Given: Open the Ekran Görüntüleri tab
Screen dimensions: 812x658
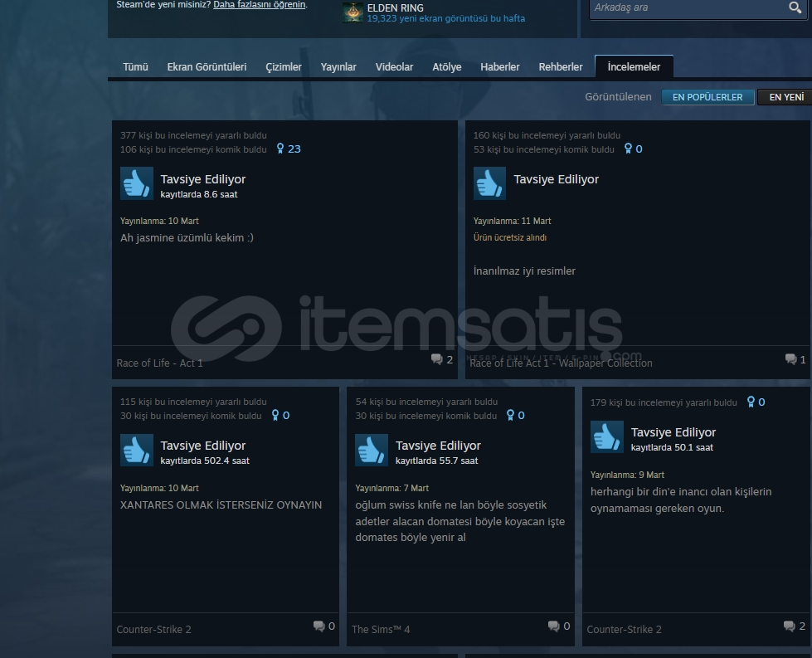Looking at the screenshot, I should pyautogui.click(x=207, y=67).
